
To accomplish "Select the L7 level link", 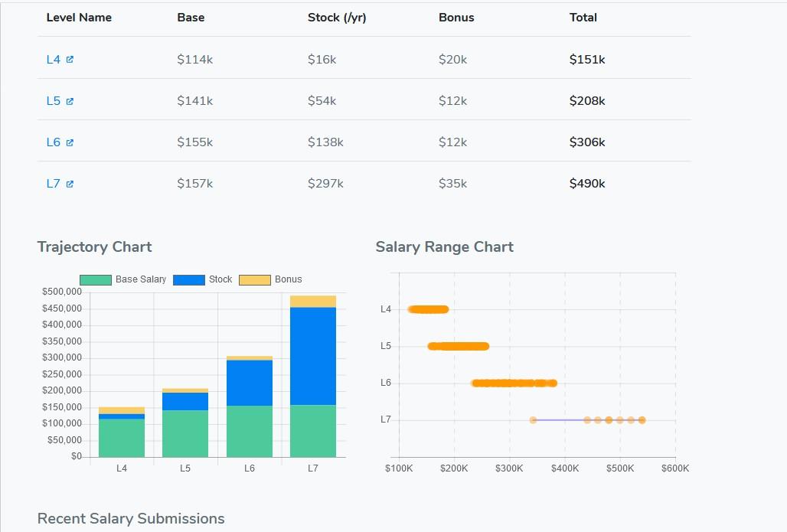I will pos(53,184).
